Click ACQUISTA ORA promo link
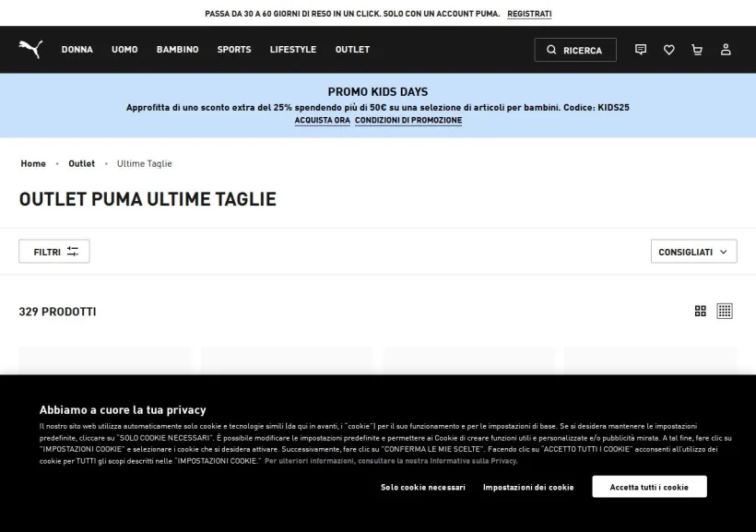Image resolution: width=756 pixels, height=532 pixels. tap(322, 120)
